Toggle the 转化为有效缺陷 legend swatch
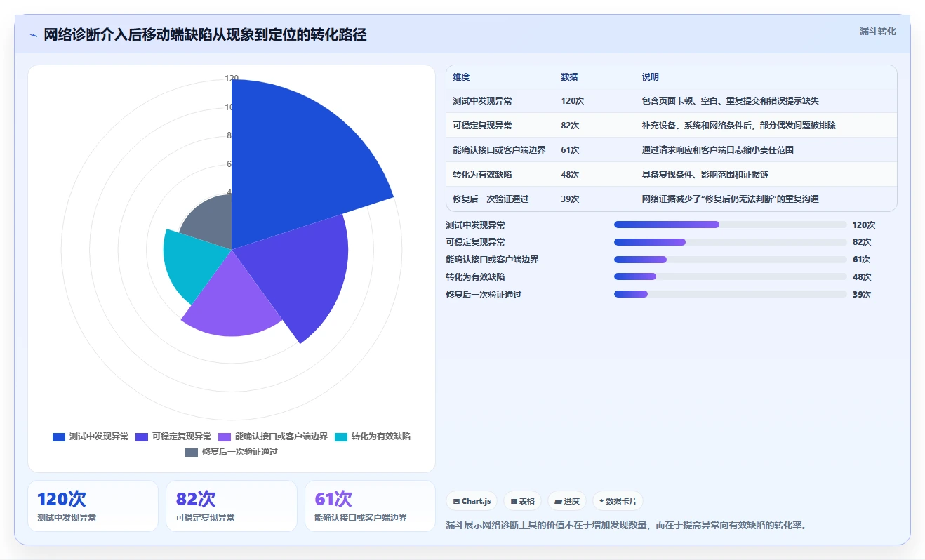The image size is (925, 560). [x=341, y=436]
